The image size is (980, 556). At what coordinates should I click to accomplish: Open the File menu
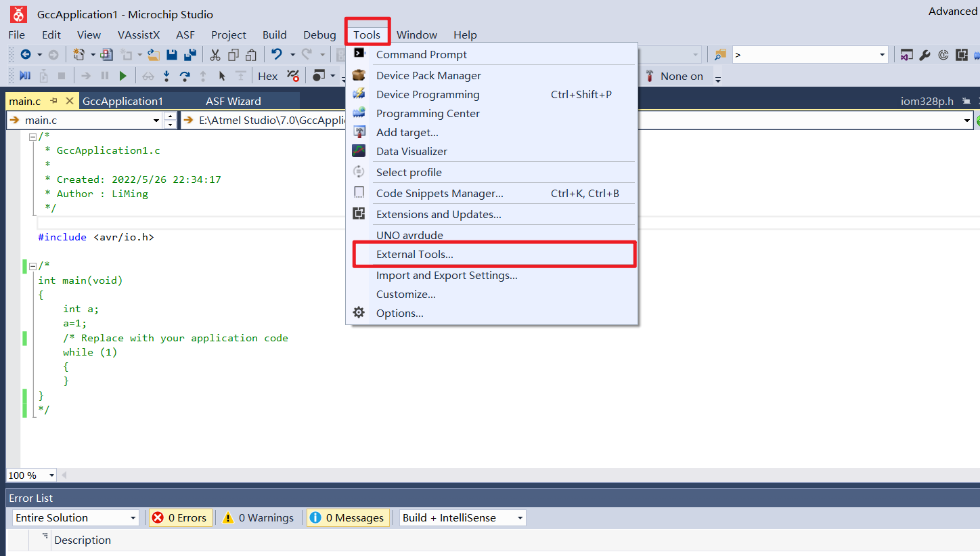tap(16, 35)
